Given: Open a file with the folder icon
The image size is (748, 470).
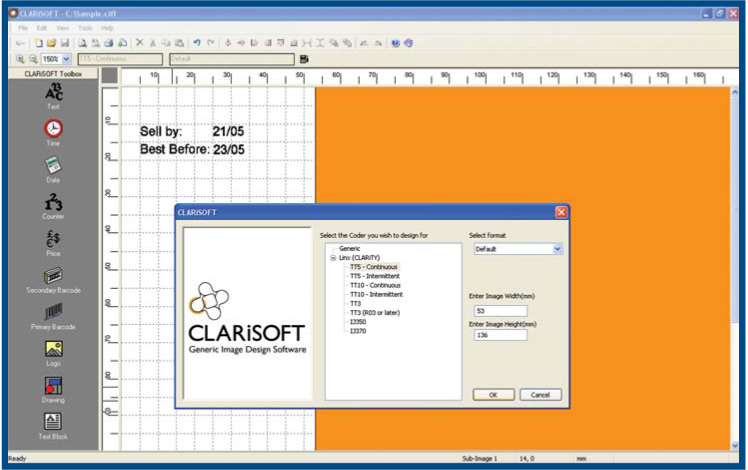Looking at the screenshot, I should click(52, 43).
